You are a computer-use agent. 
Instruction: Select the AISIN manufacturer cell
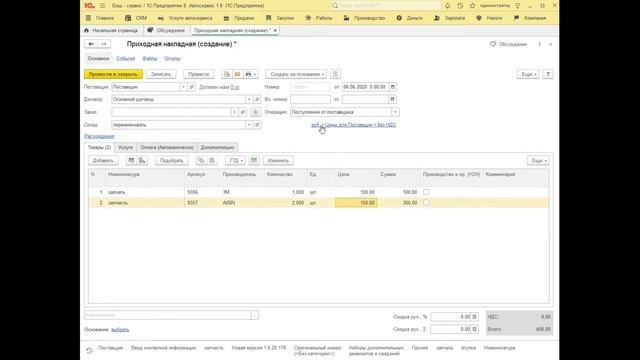(242, 202)
